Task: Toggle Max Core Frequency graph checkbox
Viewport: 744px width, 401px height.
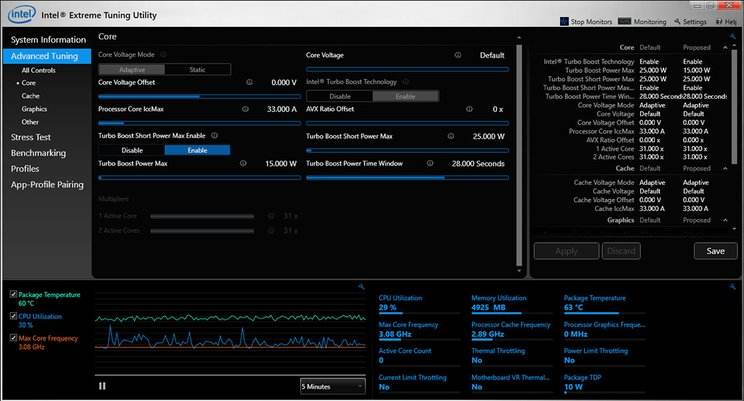Action: click(x=13, y=337)
